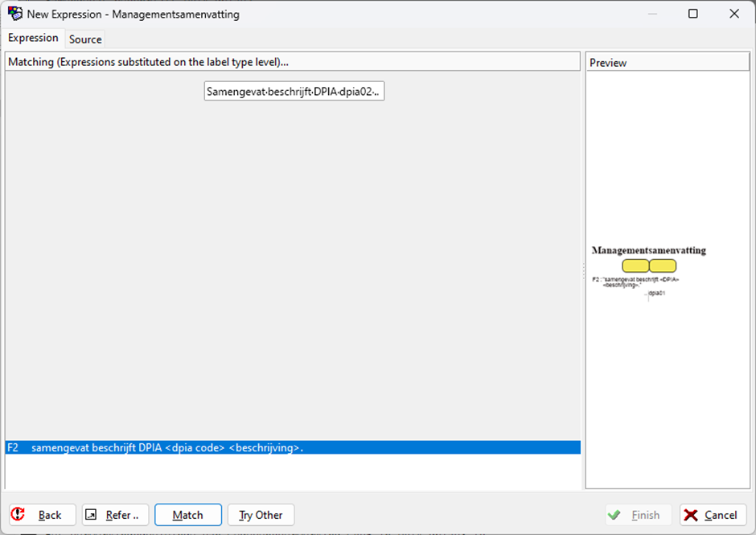The width and height of the screenshot is (756, 535).
Task: Switch to the Source tab
Action: click(x=85, y=39)
